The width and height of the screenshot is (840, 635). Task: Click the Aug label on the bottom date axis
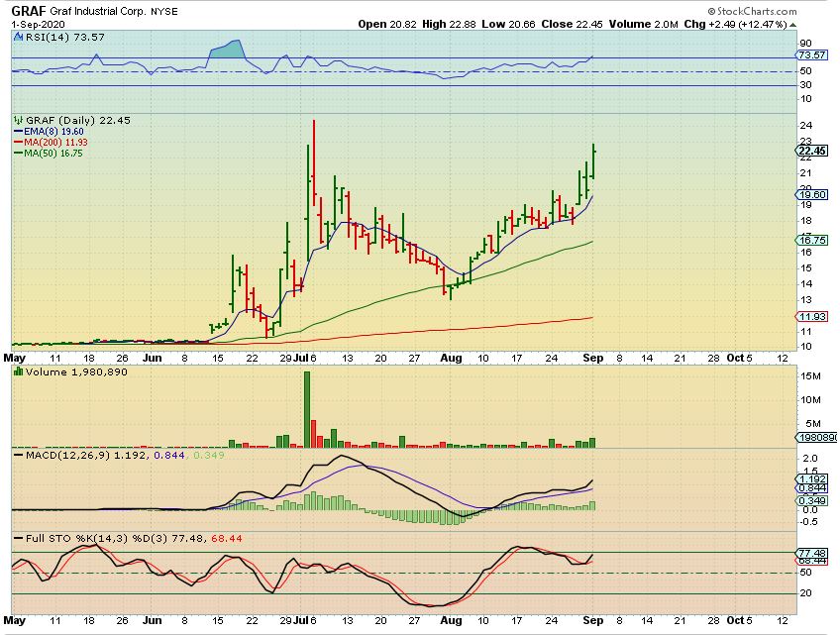click(x=451, y=620)
